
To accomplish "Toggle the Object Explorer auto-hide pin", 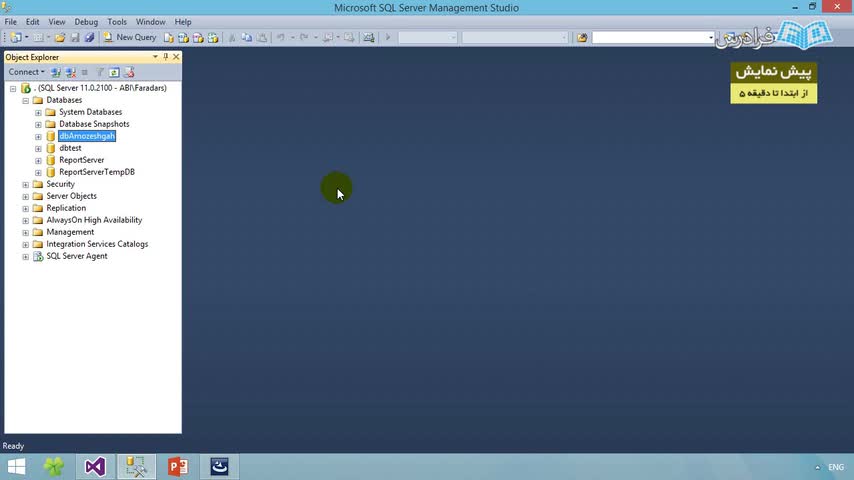I will point(166,57).
